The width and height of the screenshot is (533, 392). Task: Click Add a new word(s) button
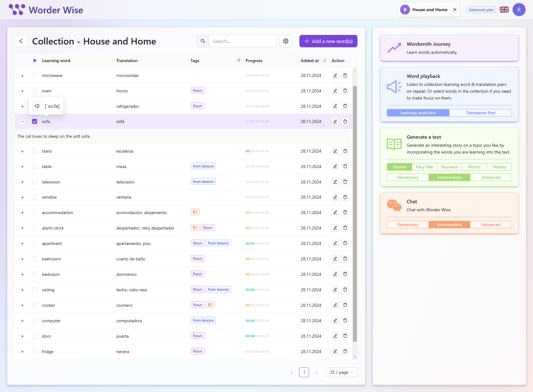point(328,41)
